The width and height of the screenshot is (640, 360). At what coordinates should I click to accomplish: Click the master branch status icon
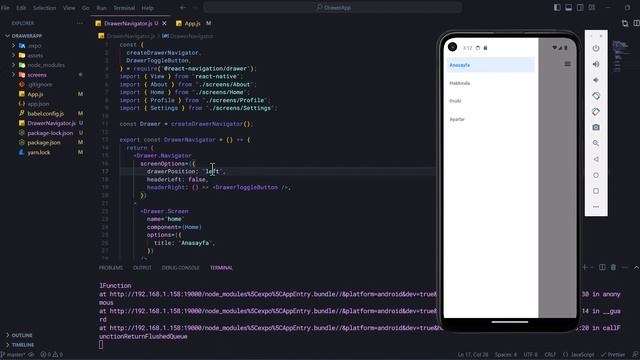(13, 355)
